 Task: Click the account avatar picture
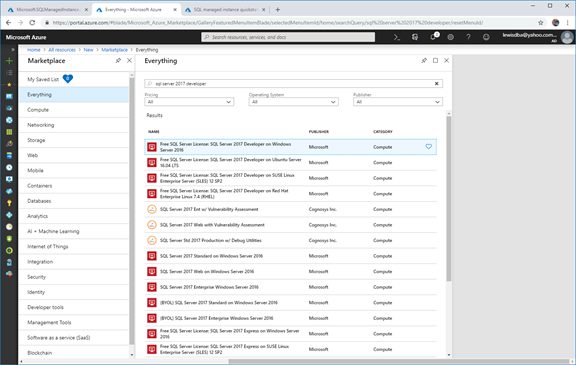point(567,37)
